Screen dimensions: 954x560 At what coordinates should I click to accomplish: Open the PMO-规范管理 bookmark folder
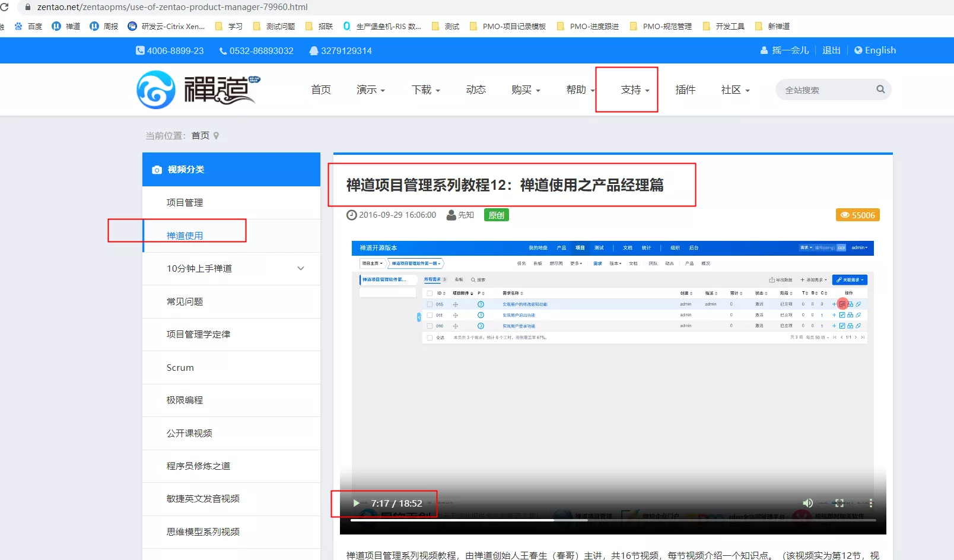pos(661,26)
